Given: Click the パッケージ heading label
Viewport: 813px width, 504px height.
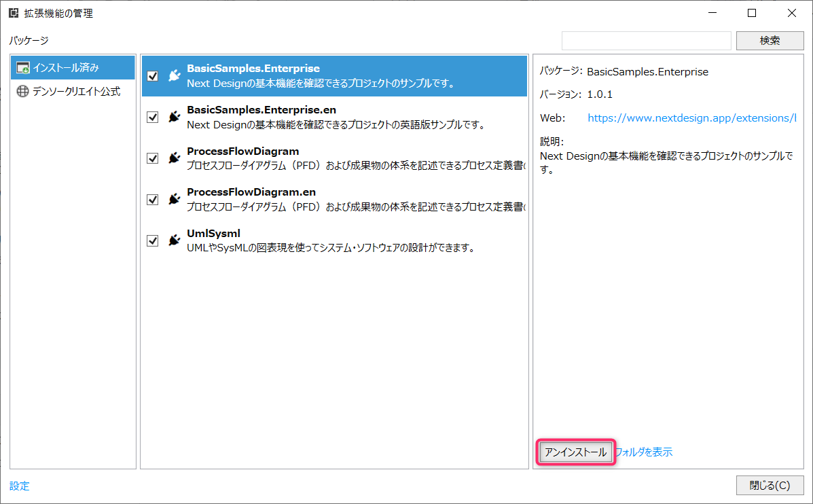Looking at the screenshot, I should click(29, 41).
